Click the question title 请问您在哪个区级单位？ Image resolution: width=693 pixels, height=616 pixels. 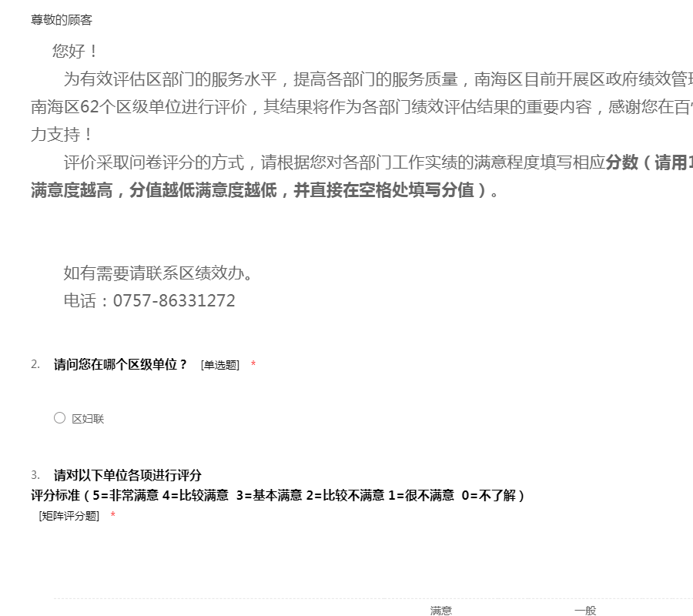pos(120,364)
